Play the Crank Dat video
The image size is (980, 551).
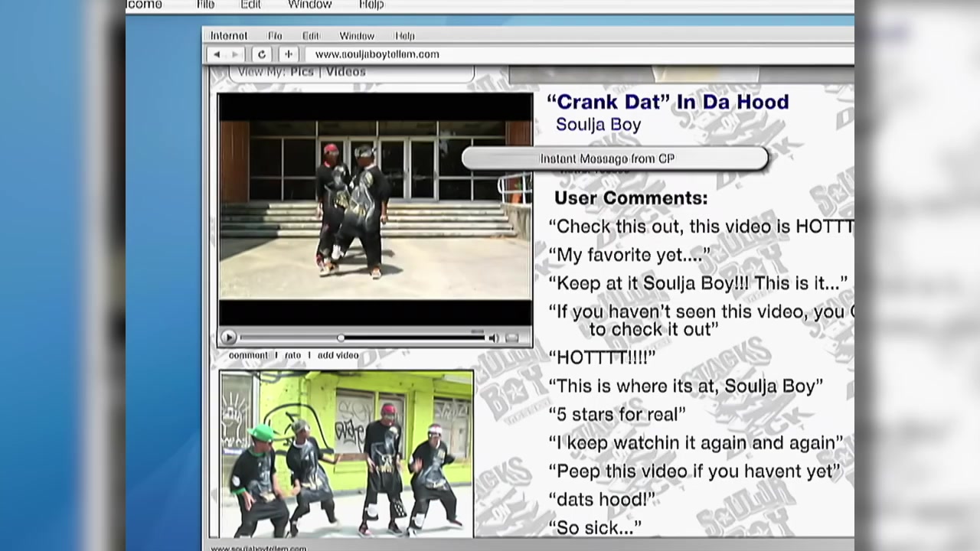tap(228, 337)
